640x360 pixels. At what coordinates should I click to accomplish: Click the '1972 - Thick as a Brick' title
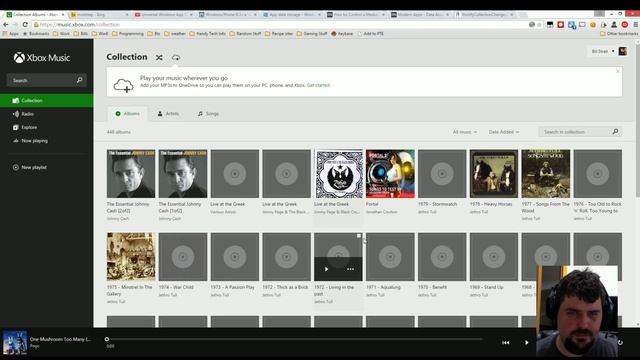pos(285,287)
